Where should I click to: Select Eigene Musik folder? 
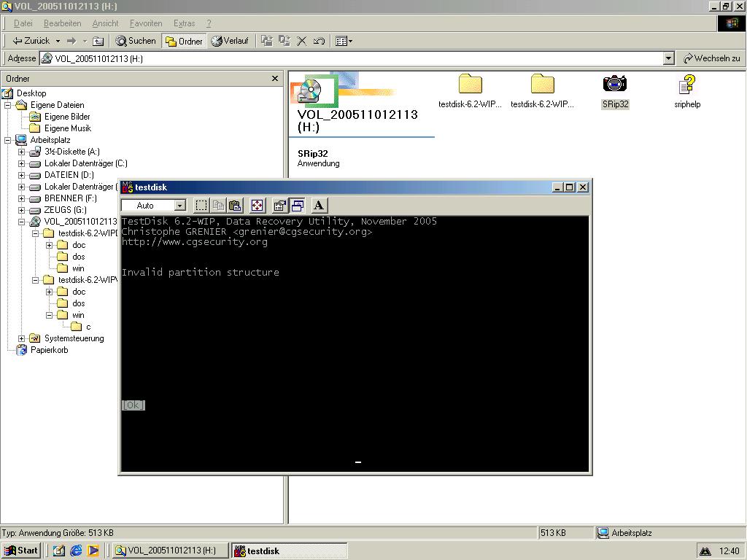pyautogui.click(x=68, y=128)
